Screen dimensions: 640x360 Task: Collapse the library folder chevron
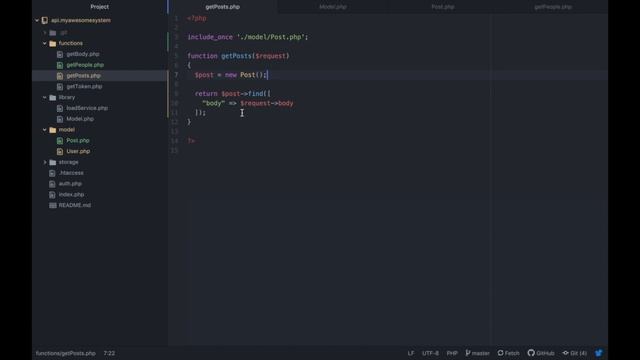[45, 98]
